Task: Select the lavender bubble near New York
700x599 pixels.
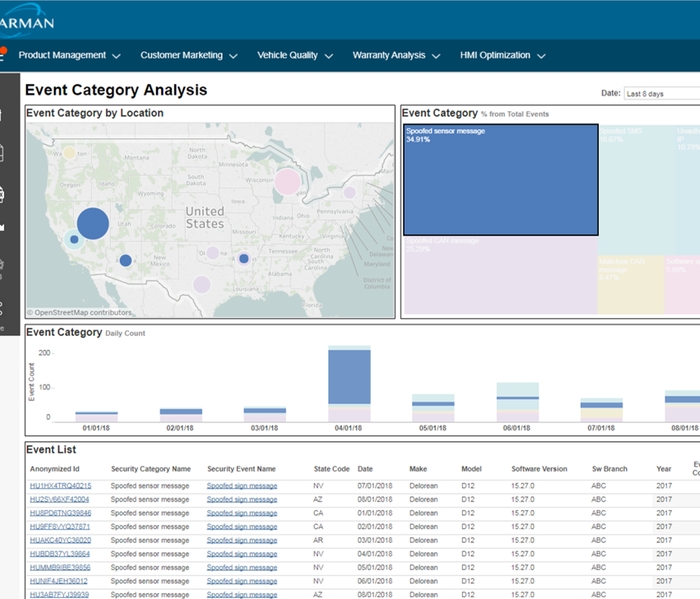Action: (x=350, y=192)
